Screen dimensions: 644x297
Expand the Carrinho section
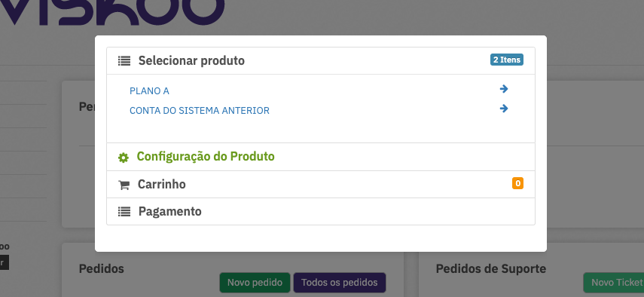(x=321, y=185)
